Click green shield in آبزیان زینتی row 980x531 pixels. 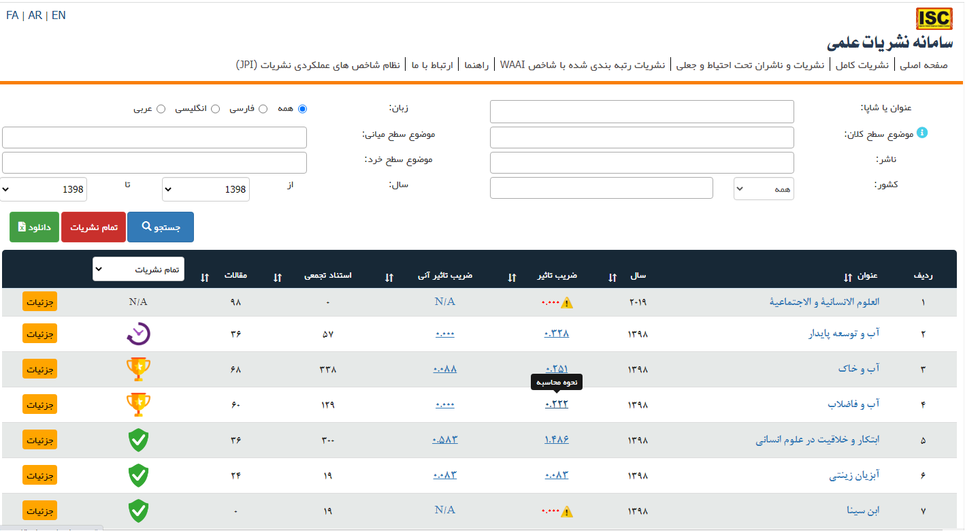point(138,475)
